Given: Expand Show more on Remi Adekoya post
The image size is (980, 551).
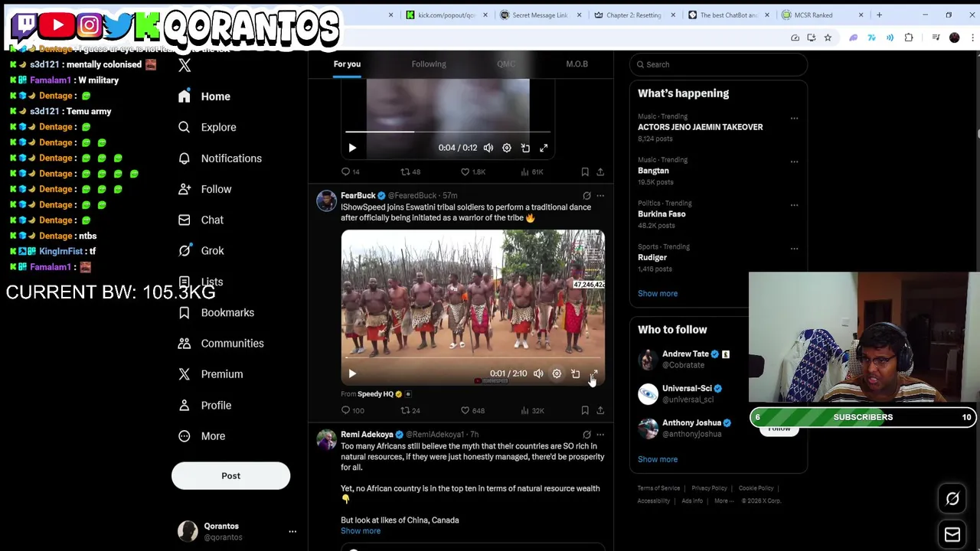Looking at the screenshot, I should (361, 531).
